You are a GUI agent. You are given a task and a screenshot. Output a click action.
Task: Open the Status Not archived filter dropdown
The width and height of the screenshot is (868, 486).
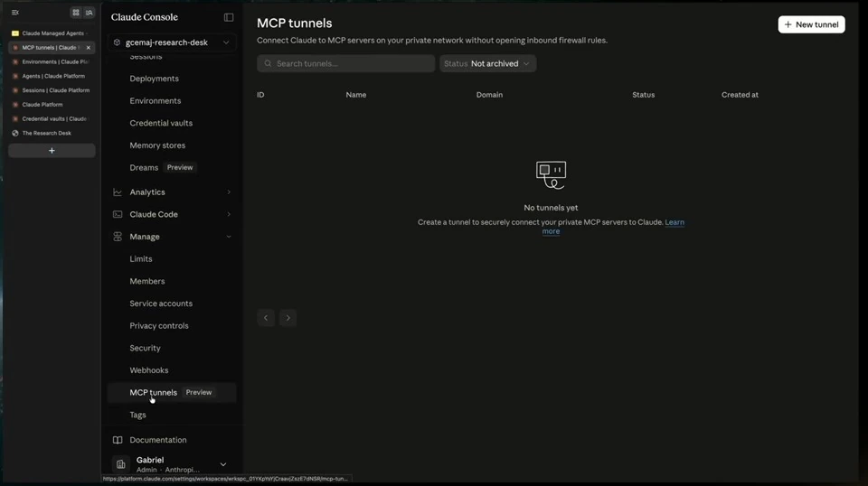coord(487,63)
